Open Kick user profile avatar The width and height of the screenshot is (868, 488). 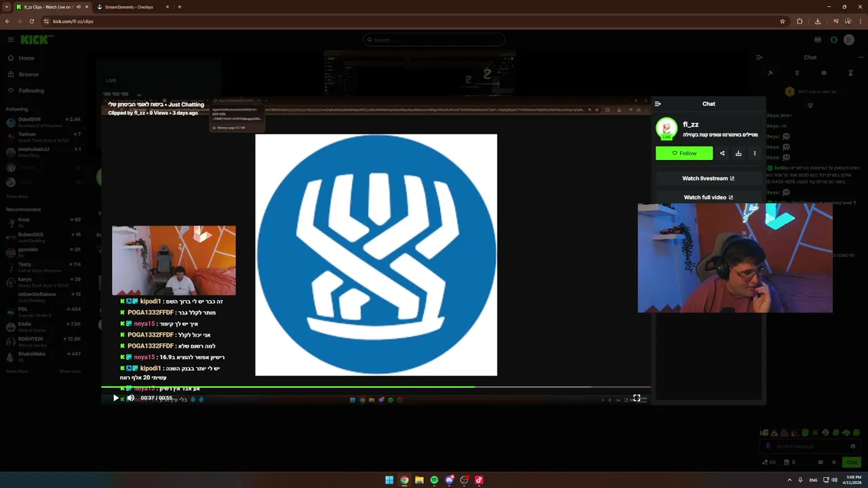tap(849, 40)
